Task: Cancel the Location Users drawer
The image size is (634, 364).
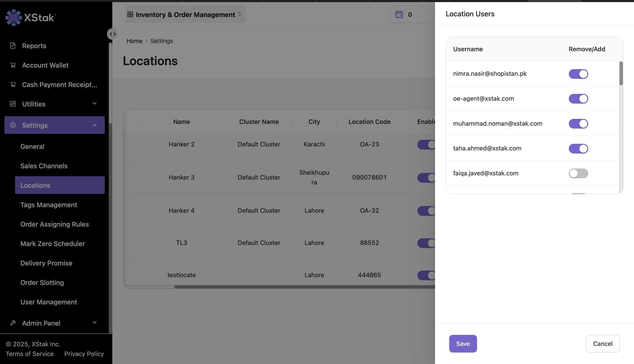Action: 602,343
